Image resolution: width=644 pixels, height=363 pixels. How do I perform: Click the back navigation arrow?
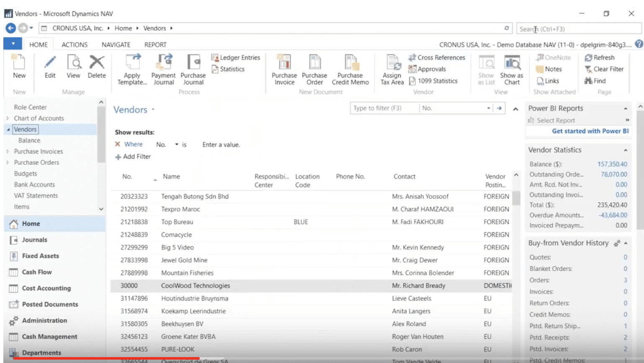coord(10,28)
